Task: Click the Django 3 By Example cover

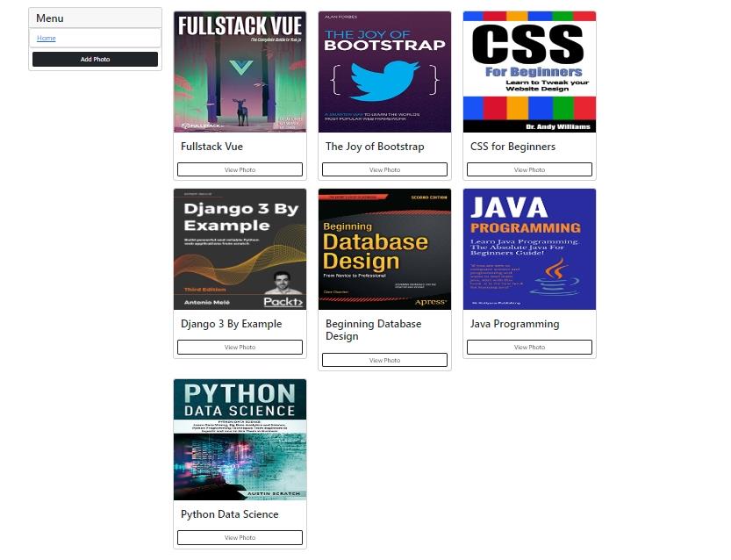Action: tap(240, 249)
